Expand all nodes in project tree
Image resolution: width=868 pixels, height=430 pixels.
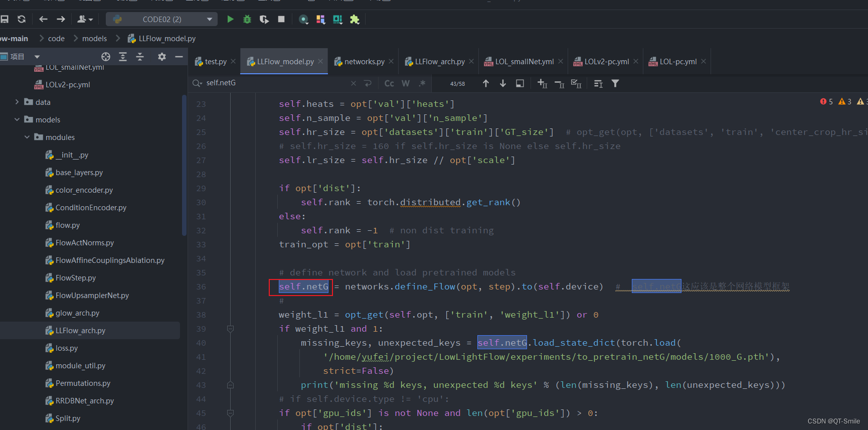(123, 57)
